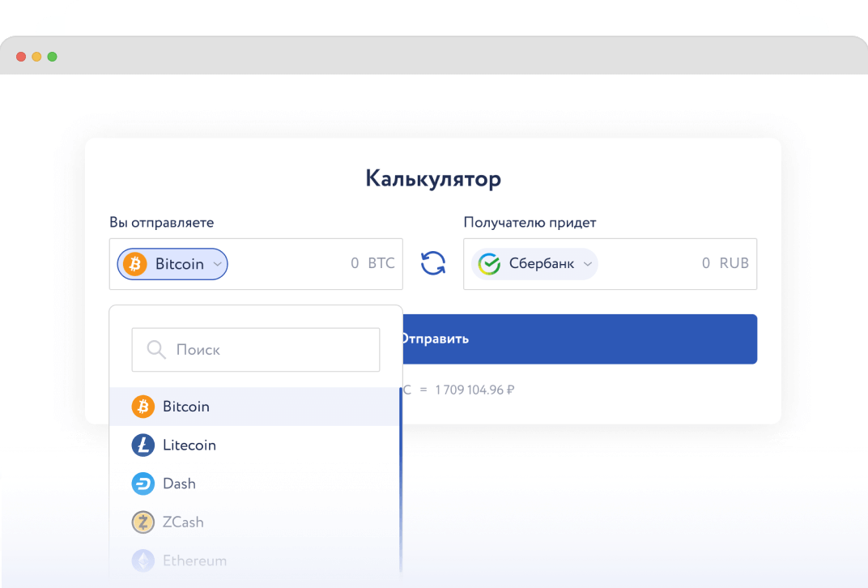
Task: Click the green Sberbank logo icon
Action: click(x=489, y=264)
